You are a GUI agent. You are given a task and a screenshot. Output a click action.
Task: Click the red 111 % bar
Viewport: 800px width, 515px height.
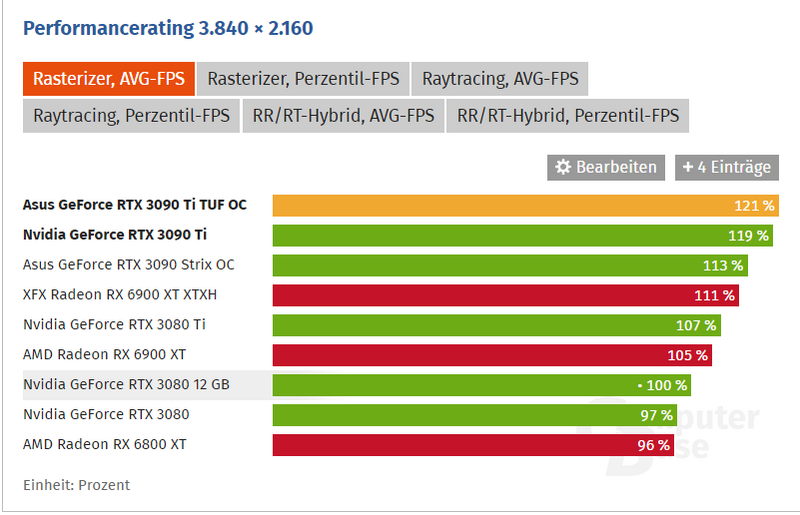pyautogui.click(x=506, y=295)
